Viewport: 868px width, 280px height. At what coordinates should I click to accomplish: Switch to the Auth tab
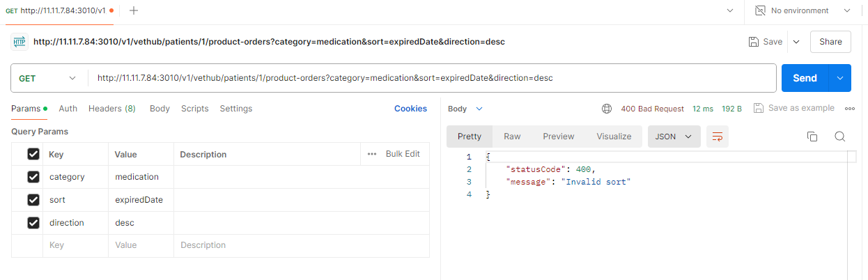click(x=68, y=109)
